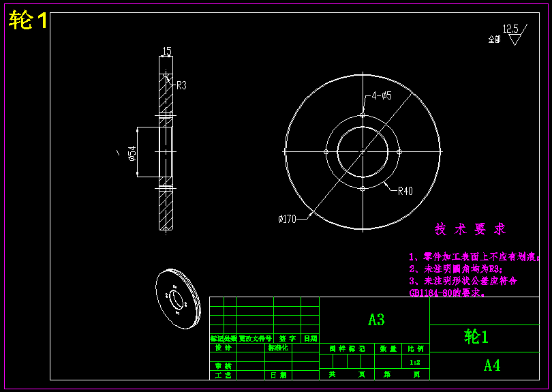Click the surface roughness triangle symbol

click(x=515, y=40)
